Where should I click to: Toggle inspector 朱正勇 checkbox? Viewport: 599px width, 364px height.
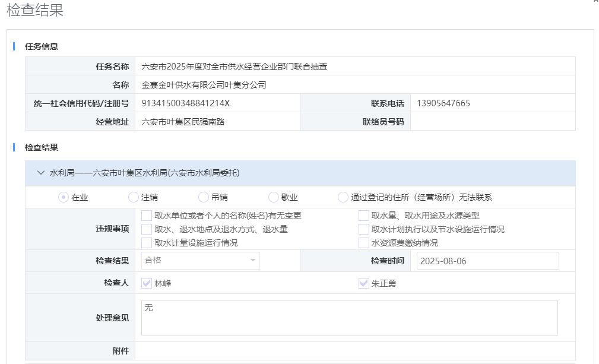(x=364, y=283)
